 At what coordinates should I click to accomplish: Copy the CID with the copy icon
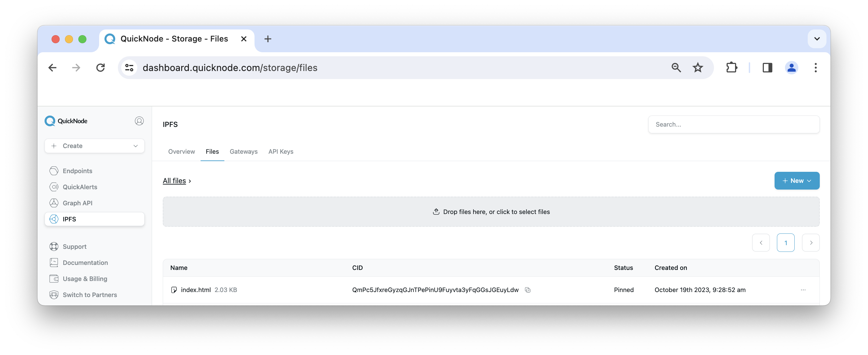(x=528, y=290)
